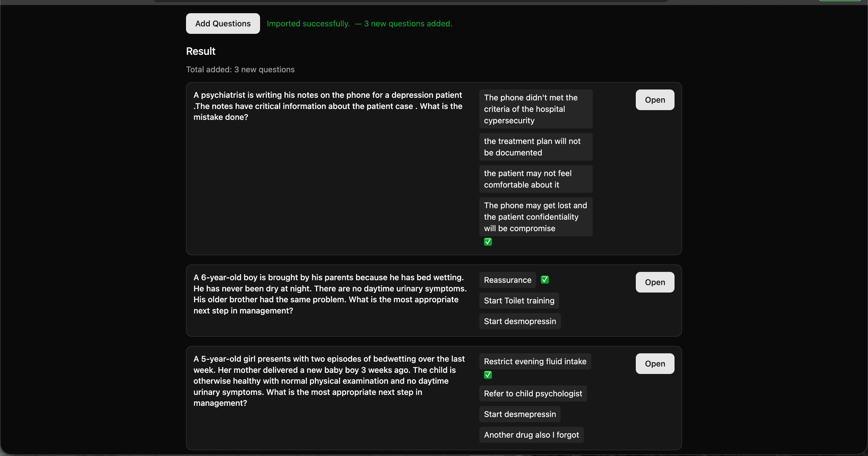Open the psychiatrist phone notes question
Screen dimensions: 868x456
(x=655, y=100)
